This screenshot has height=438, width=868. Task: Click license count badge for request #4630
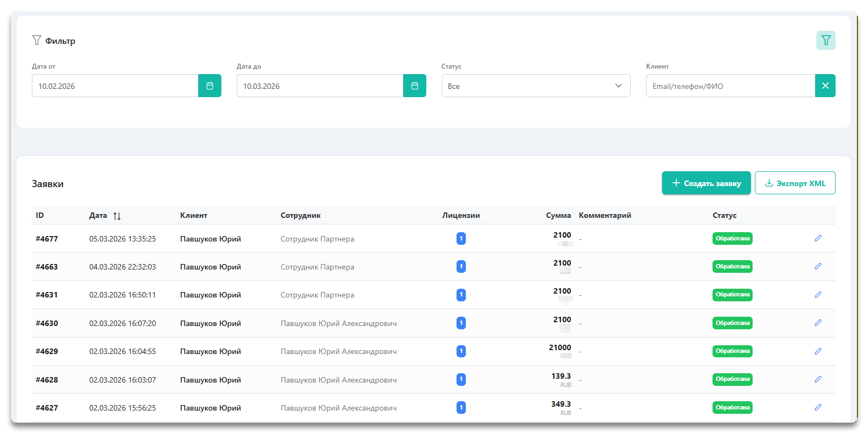[x=461, y=323]
